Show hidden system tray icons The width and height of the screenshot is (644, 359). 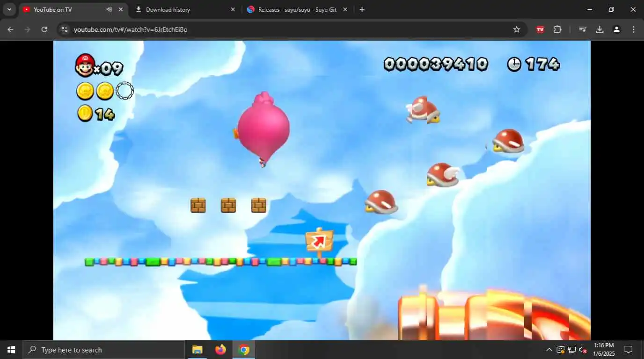tap(549, 350)
